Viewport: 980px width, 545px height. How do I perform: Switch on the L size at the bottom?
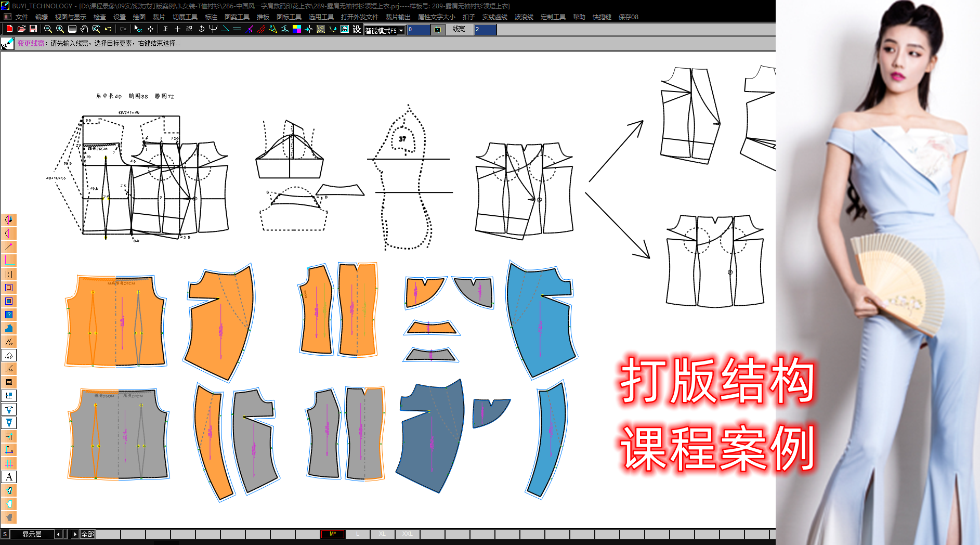(x=358, y=534)
